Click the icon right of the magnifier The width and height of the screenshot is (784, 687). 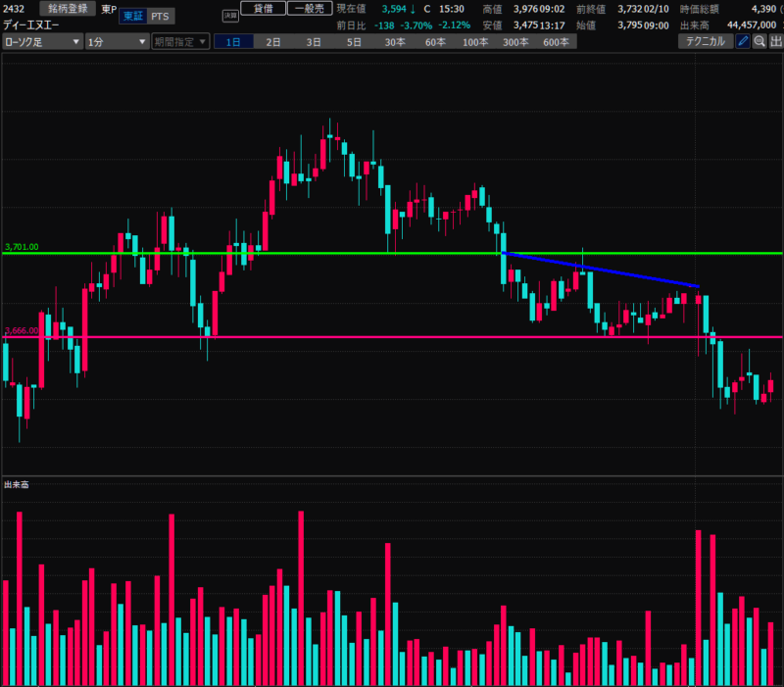tap(774, 41)
